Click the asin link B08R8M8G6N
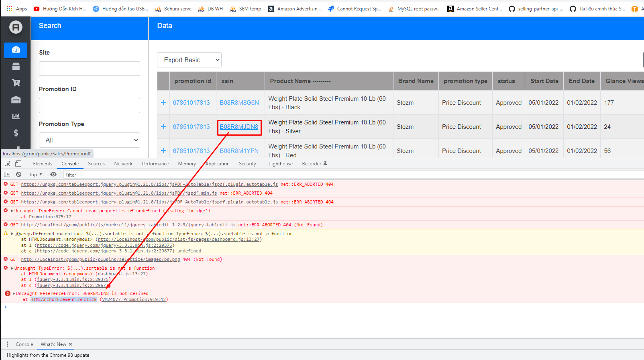The image size is (644, 360). (239, 103)
